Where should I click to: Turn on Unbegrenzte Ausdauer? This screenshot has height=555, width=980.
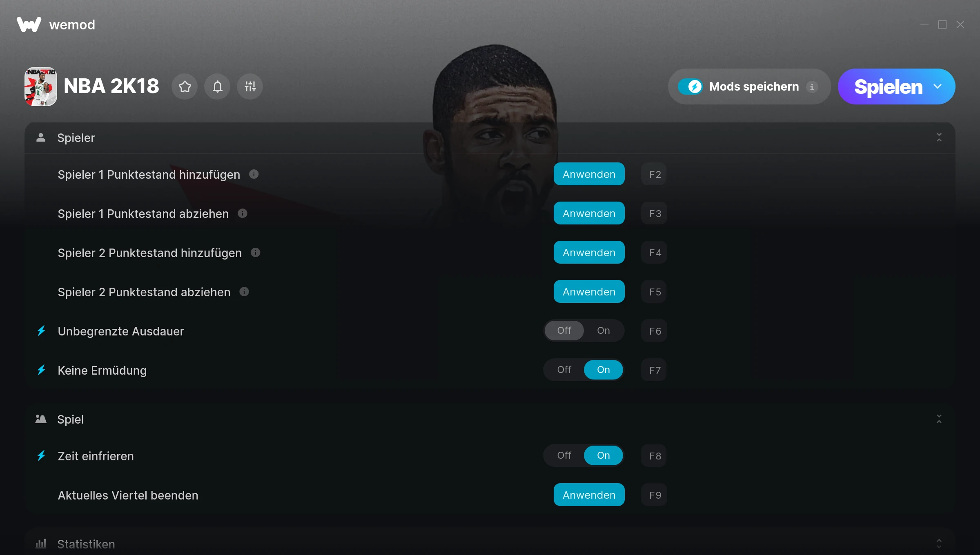pyautogui.click(x=604, y=331)
